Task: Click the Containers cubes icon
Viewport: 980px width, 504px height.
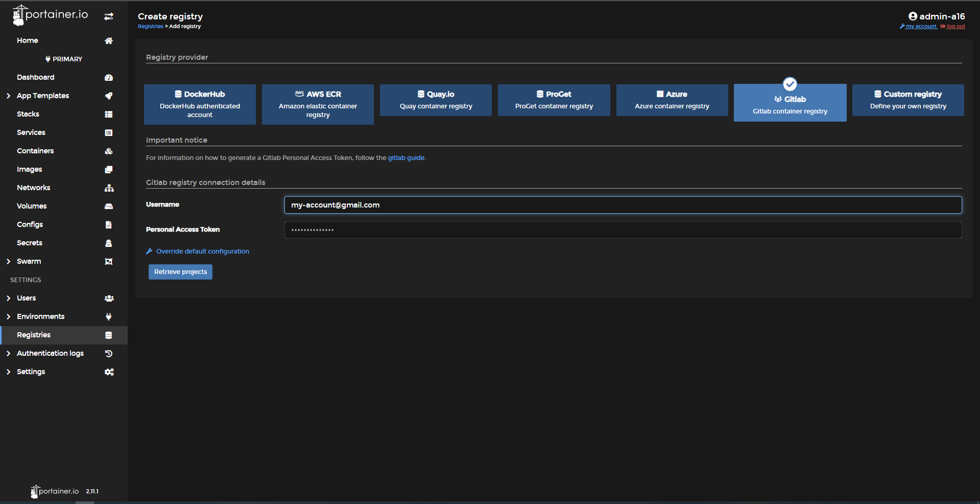Action: (x=109, y=151)
